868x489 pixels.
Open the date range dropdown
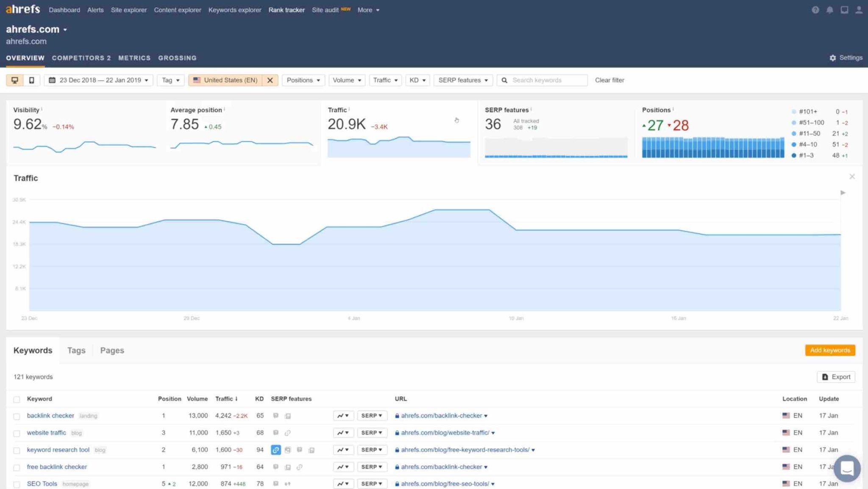(x=98, y=80)
